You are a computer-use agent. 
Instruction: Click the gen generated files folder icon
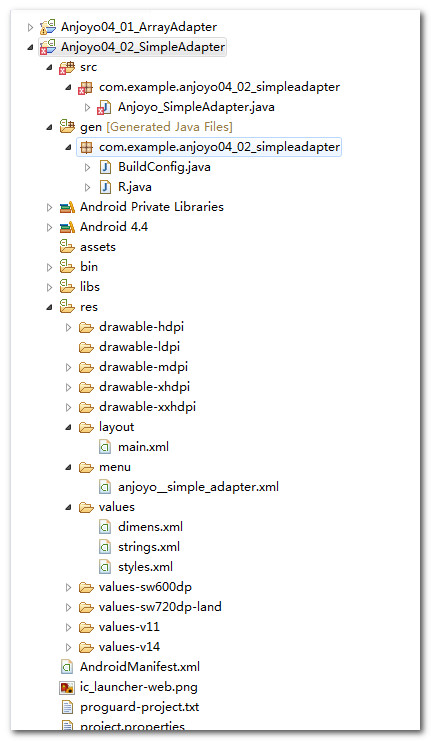tap(67, 127)
